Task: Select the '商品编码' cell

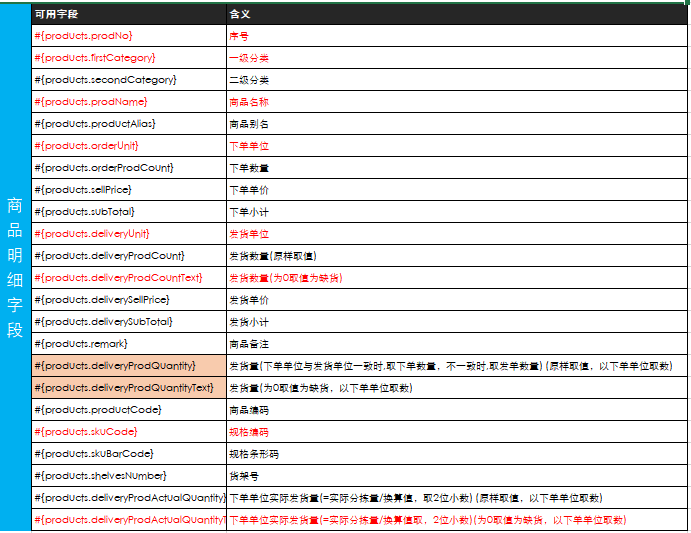Action: (x=457, y=410)
